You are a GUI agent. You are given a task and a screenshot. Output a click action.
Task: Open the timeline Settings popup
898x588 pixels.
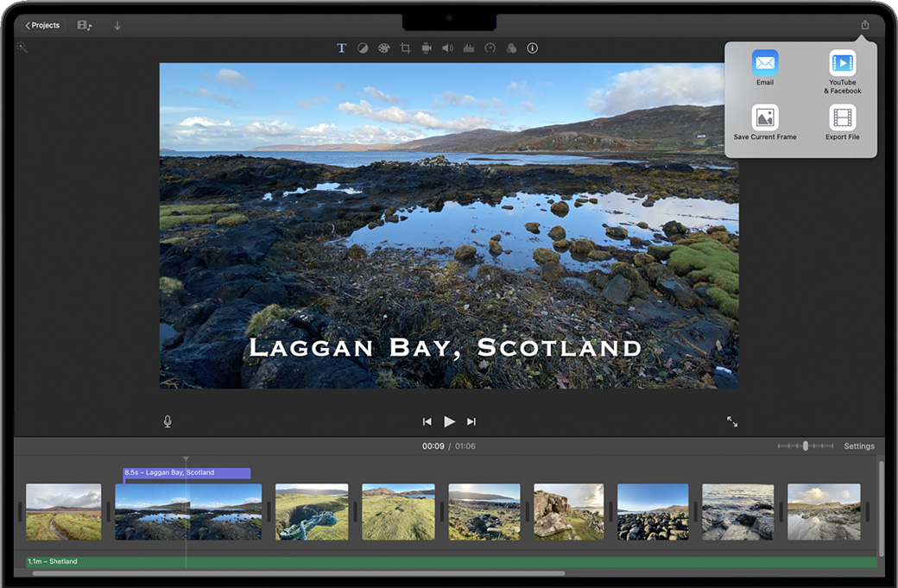[858, 446]
